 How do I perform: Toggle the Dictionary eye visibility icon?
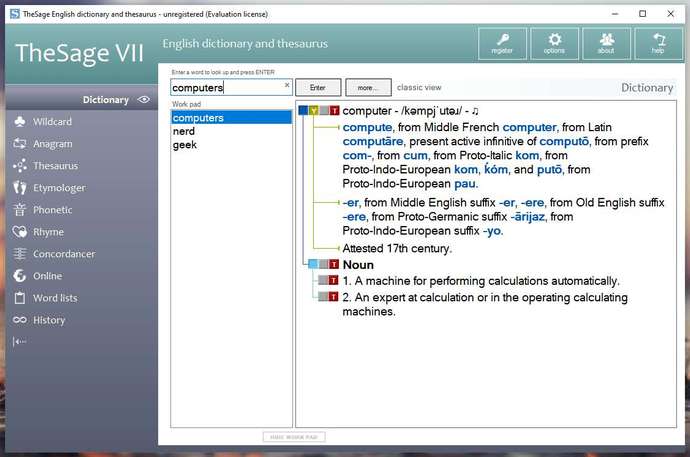coord(144,100)
